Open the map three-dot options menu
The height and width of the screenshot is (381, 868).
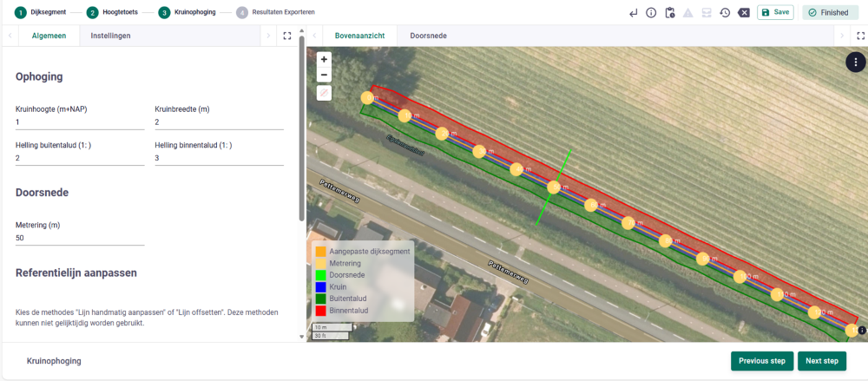[x=855, y=62]
